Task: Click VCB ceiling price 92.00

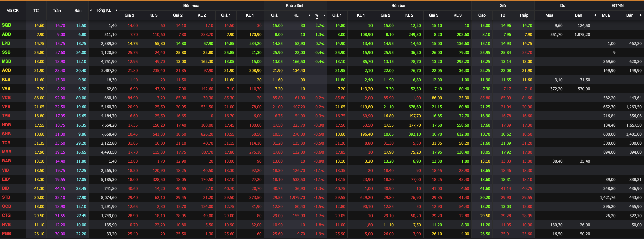Action: pos(60,98)
